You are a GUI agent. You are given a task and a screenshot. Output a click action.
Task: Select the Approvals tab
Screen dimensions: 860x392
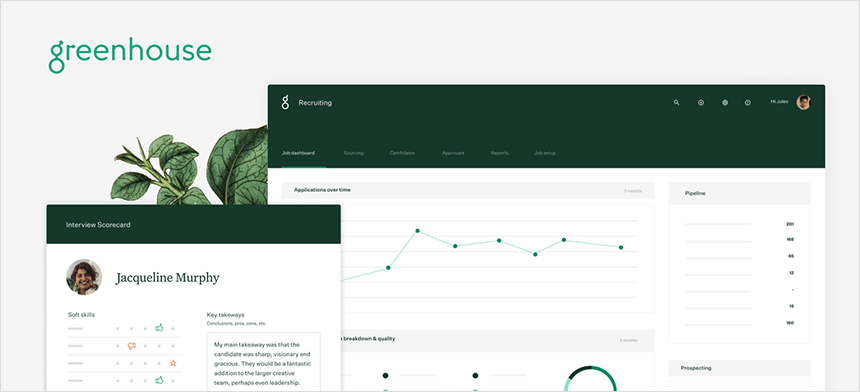click(453, 153)
